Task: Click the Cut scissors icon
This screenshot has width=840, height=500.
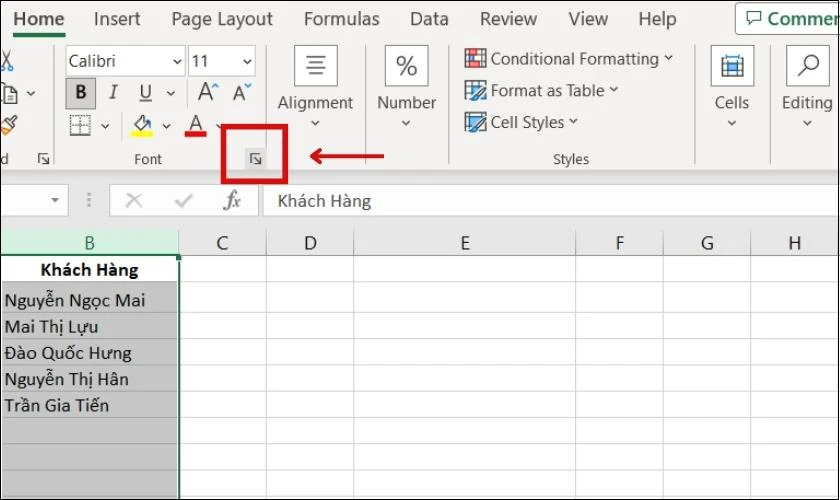Action: pos(6,61)
